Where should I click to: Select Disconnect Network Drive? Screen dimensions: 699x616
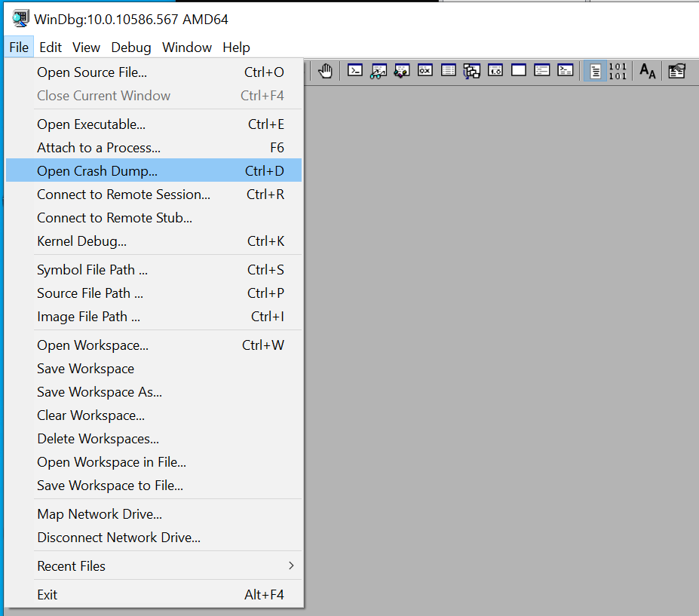154,537
